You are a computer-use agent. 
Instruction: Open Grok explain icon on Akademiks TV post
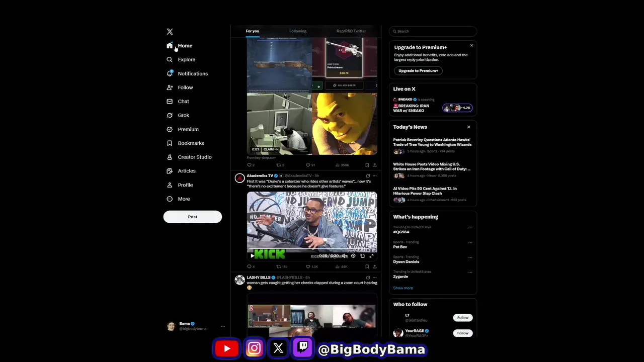[x=368, y=176]
